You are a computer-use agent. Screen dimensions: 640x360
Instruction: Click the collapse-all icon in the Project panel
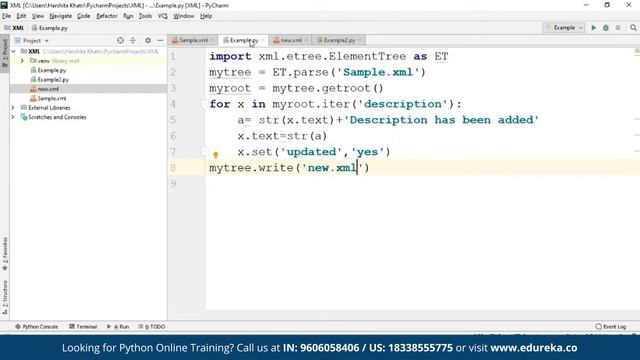(x=133, y=40)
